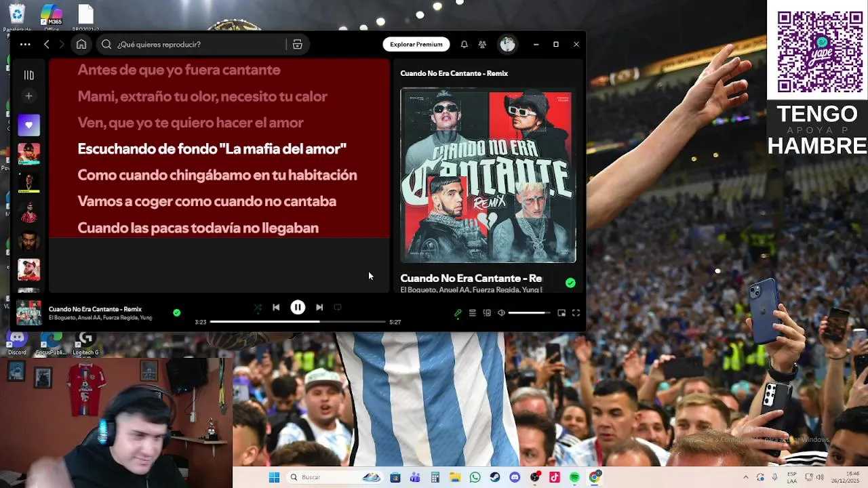This screenshot has height=488, width=868.
Task: Toggle the saved checkmark in player bar
Action: 176,312
